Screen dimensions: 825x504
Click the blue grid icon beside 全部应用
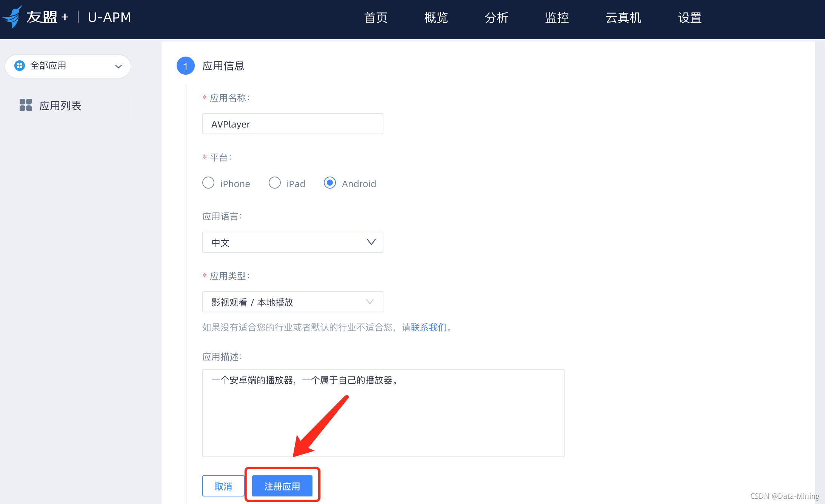(x=20, y=66)
